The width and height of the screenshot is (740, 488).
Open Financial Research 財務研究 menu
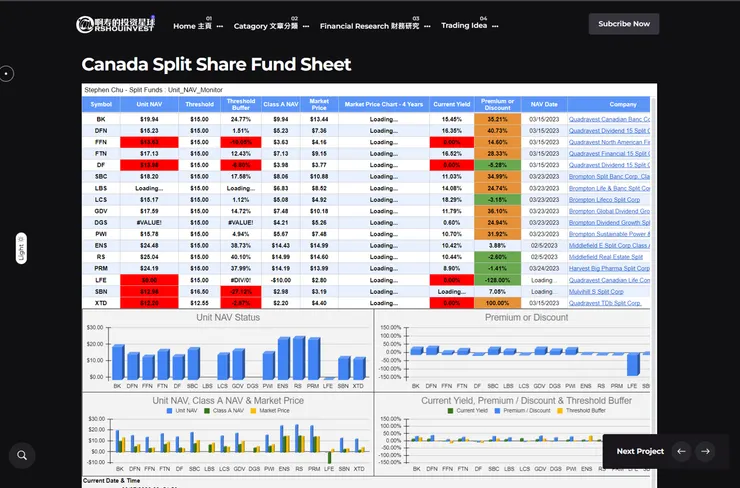click(x=369, y=26)
